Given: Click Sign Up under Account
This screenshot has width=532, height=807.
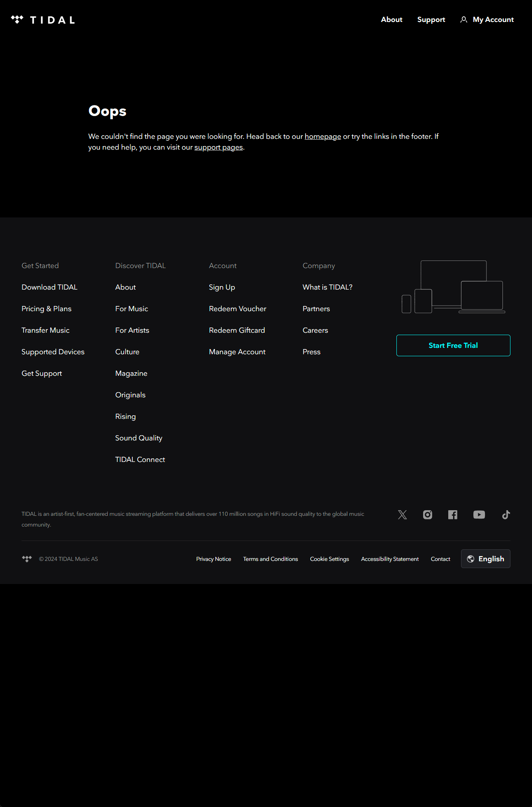Looking at the screenshot, I should [x=222, y=287].
